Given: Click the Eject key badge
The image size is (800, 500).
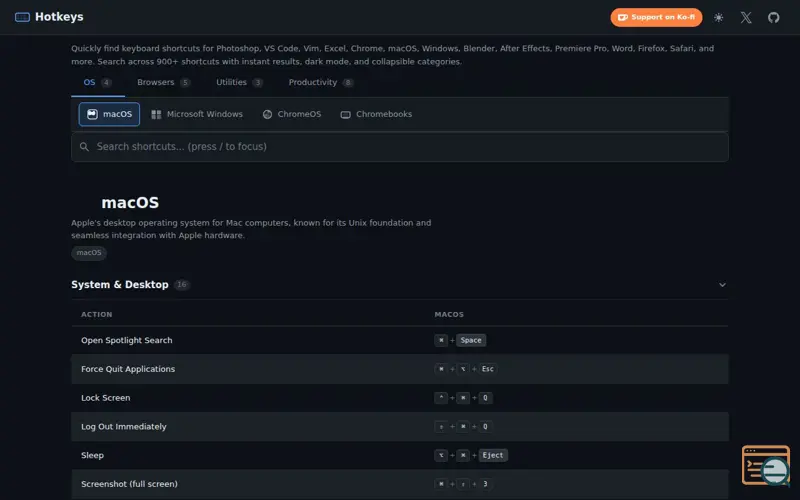Looking at the screenshot, I should click(x=492, y=455).
